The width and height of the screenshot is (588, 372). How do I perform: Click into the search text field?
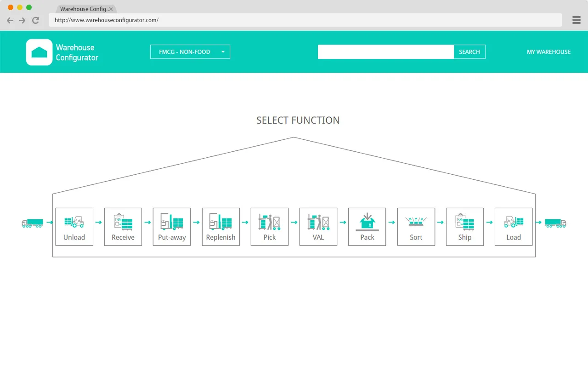coord(385,52)
